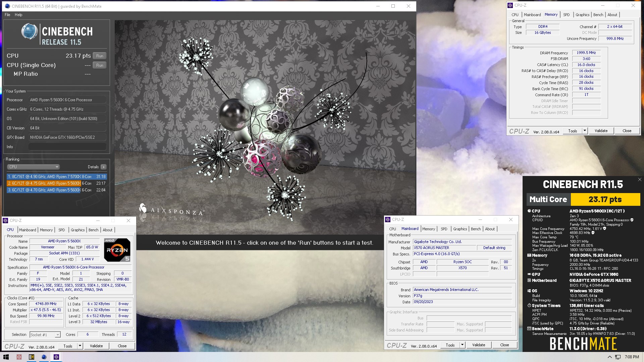Click the title bar icon of the CPU-Z Memory window
The height and width of the screenshot is (362, 644).
click(x=510, y=5)
